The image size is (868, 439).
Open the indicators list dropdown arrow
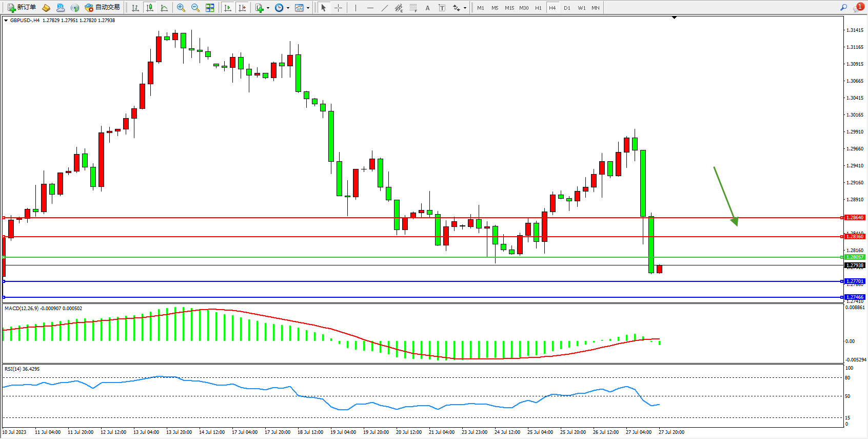click(268, 8)
